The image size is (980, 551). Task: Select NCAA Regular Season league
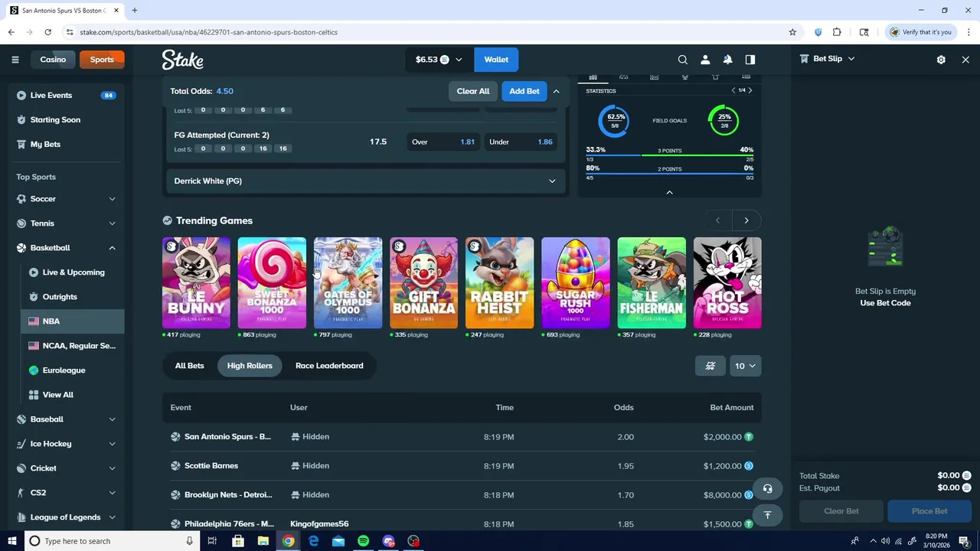(73, 346)
